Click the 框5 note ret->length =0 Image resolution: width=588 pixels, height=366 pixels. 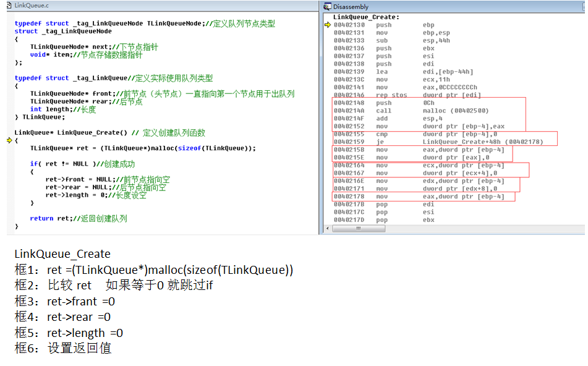[69, 333]
